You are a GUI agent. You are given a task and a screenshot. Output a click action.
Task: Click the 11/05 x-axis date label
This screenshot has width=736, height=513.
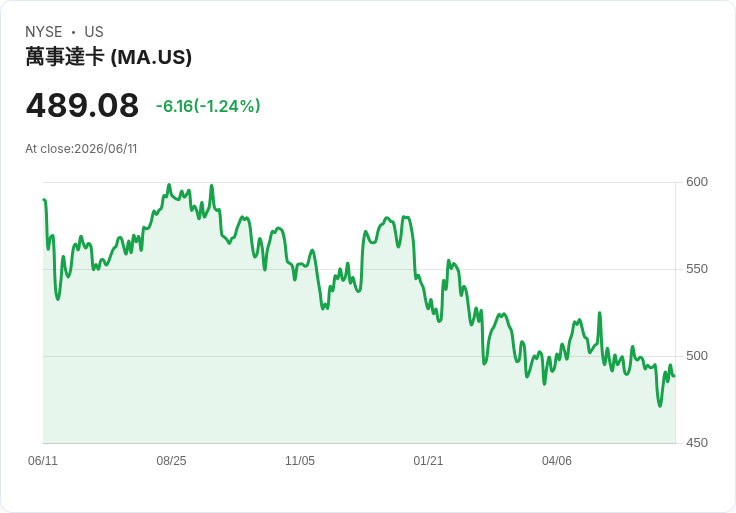pyautogui.click(x=300, y=460)
